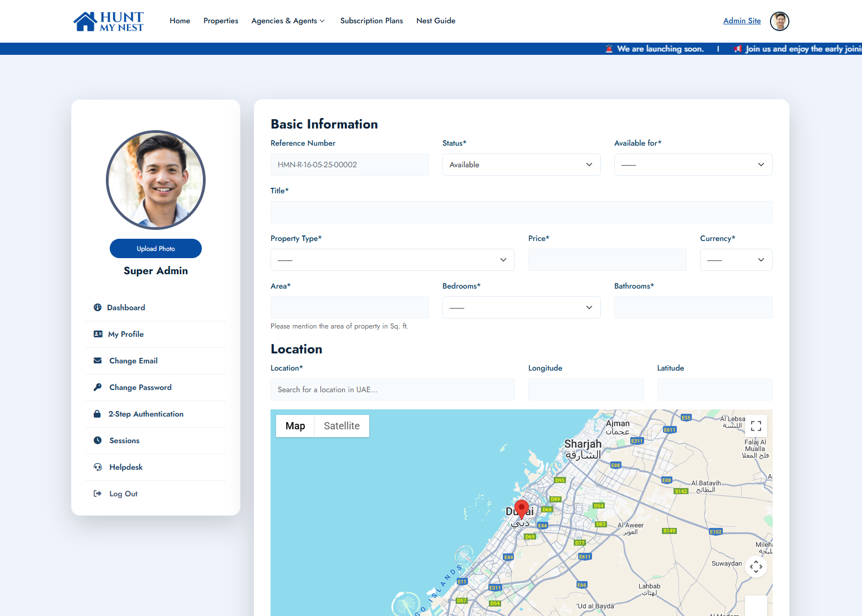Open the Status dropdown

[x=521, y=165]
